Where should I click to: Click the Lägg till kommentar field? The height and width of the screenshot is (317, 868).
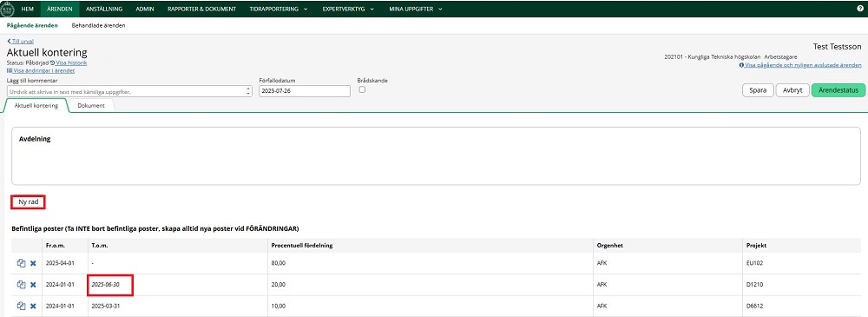click(129, 91)
